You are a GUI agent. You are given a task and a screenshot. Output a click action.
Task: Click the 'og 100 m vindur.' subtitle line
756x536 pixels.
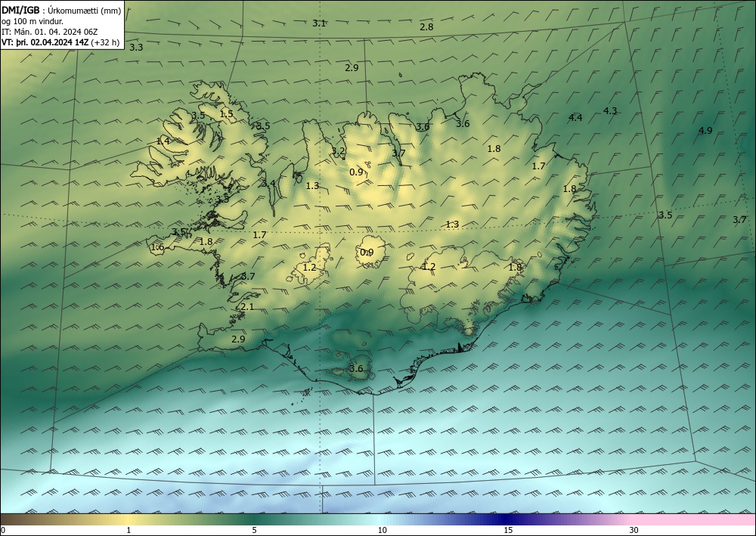click(x=33, y=21)
